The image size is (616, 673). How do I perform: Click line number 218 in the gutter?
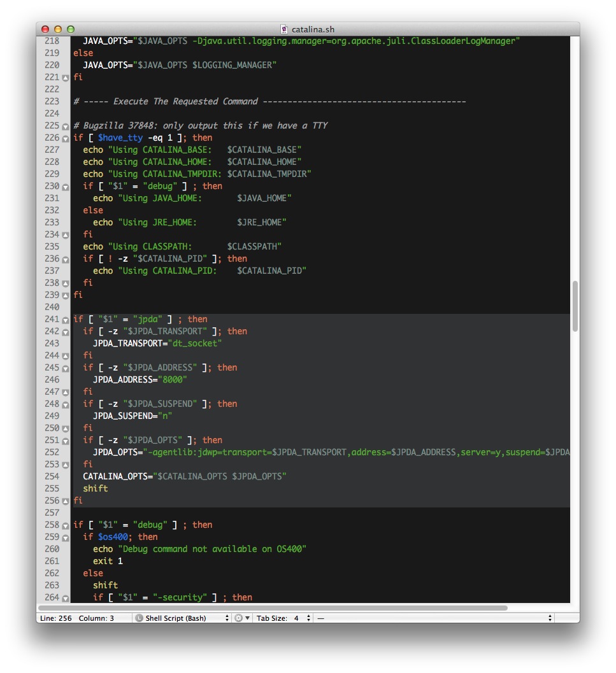pyautogui.click(x=52, y=41)
